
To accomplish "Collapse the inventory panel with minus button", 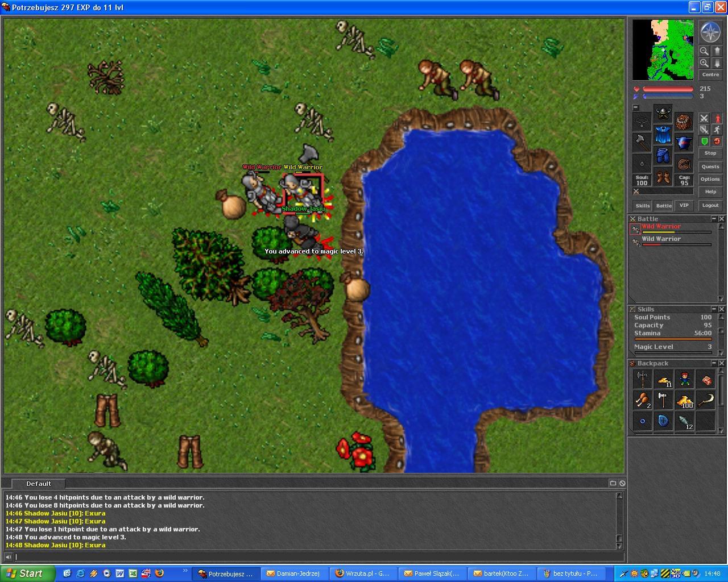I will 636,107.
